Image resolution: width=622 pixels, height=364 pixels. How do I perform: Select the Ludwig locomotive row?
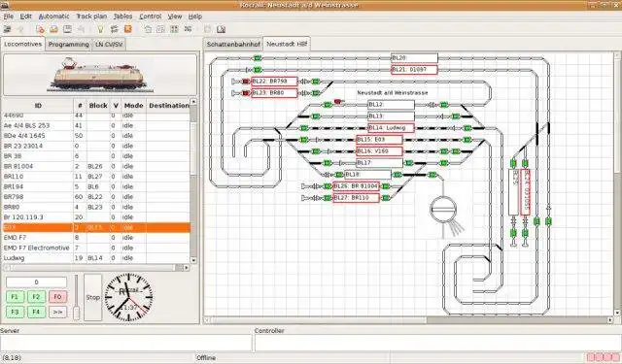coord(96,258)
